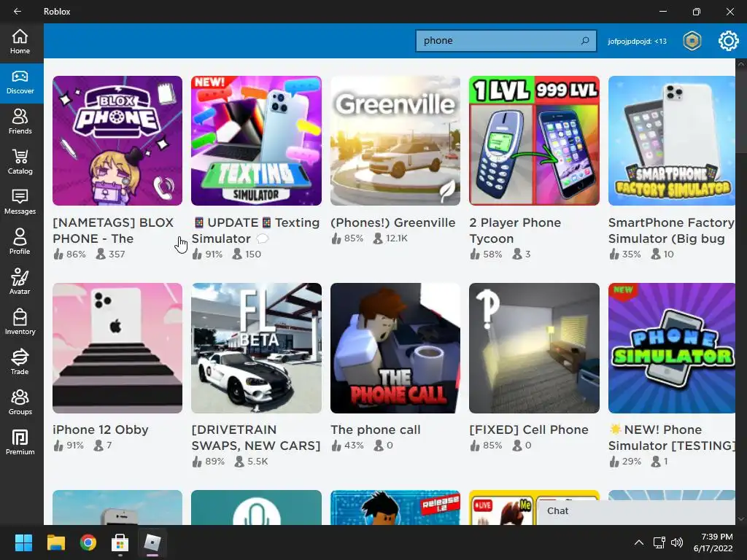Open the jofpojpdpojd account name
This screenshot has width=747, height=560.
pos(637,42)
